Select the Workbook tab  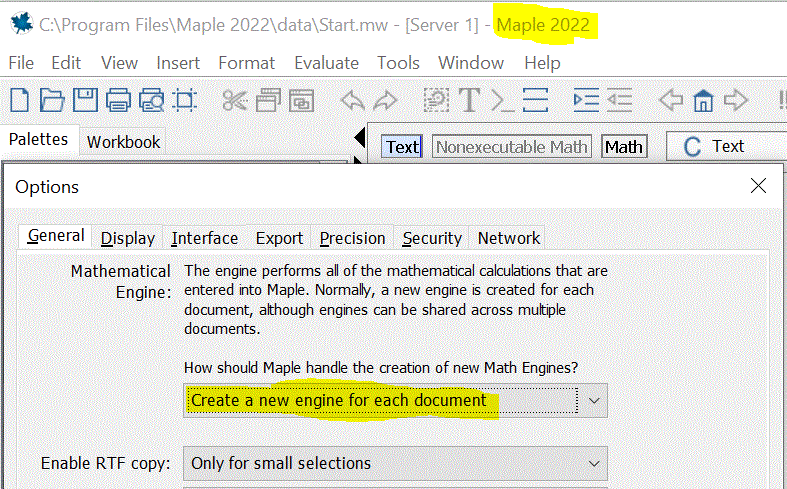123,142
